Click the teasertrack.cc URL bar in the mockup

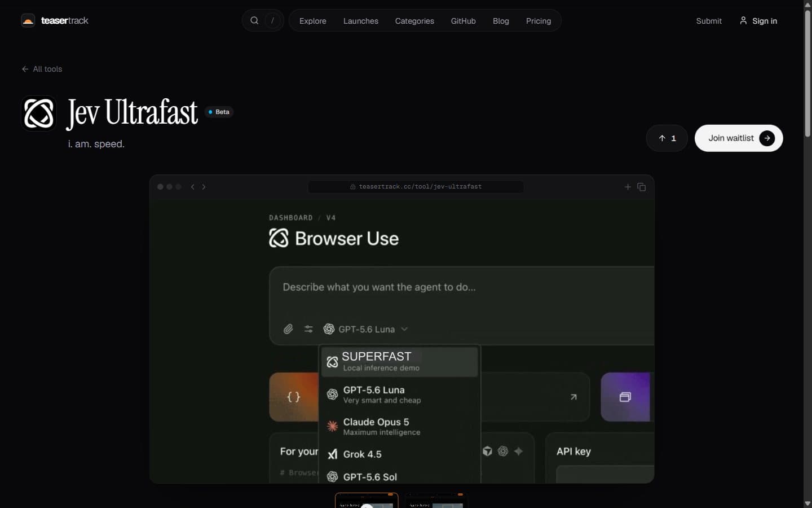tap(416, 187)
